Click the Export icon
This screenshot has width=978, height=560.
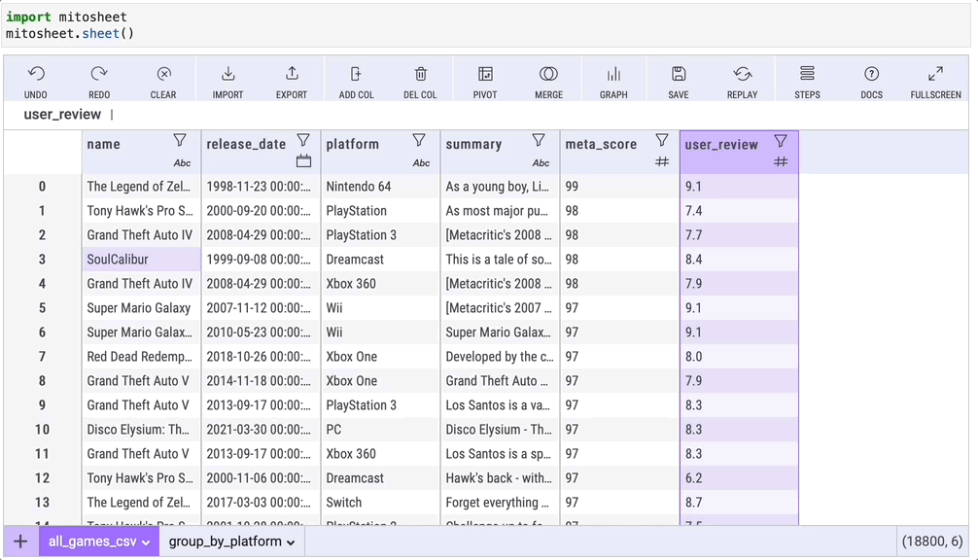point(292,75)
